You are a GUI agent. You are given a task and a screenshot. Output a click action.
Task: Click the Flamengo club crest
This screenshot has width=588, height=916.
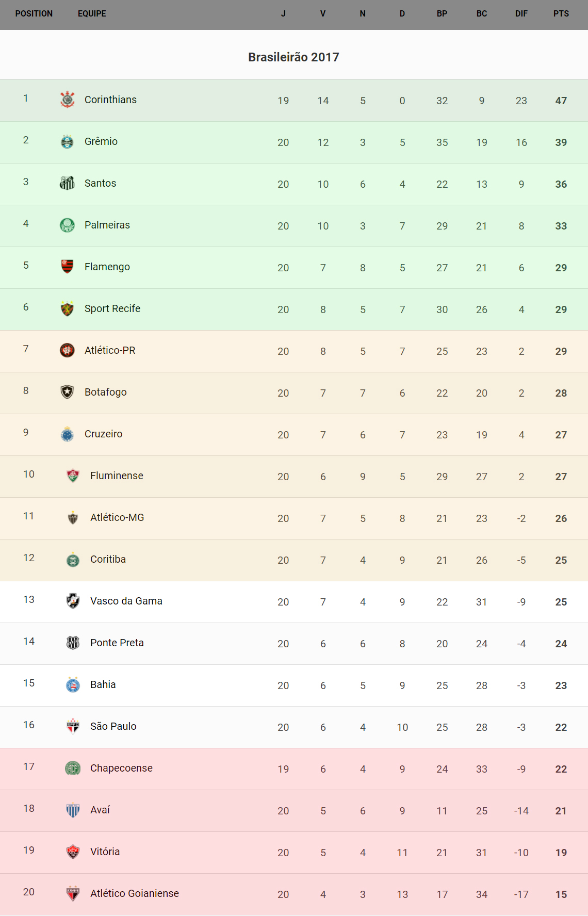(x=67, y=267)
